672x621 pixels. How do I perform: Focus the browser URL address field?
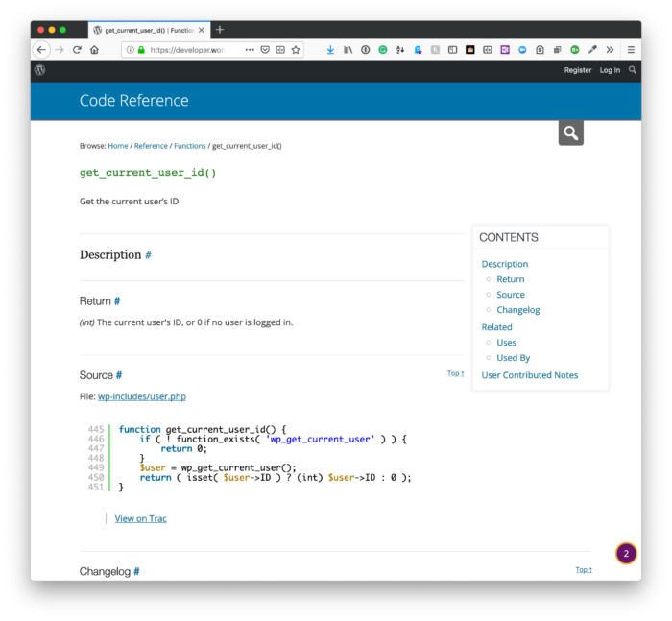coord(187,50)
